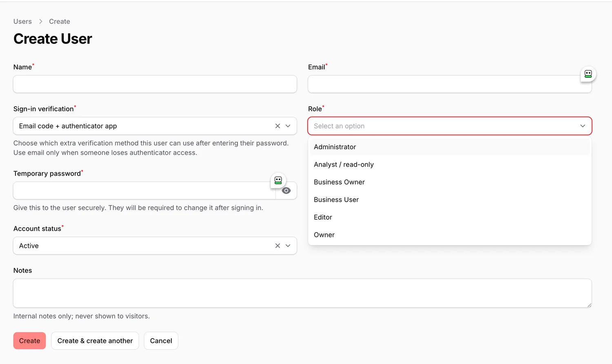This screenshot has width=612, height=364.
Task: Select Owner in the role list
Action: pyautogui.click(x=450, y=234)
